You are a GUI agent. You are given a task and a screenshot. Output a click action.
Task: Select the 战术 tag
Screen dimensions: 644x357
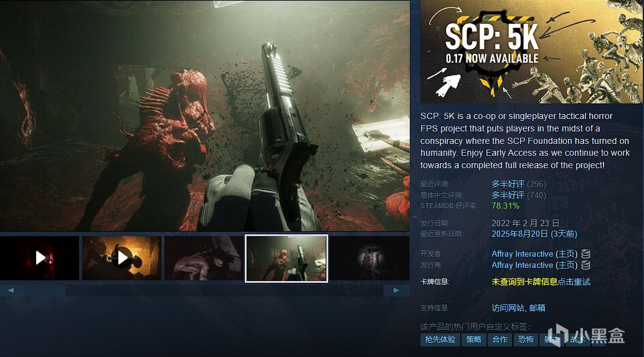point(577,340)
